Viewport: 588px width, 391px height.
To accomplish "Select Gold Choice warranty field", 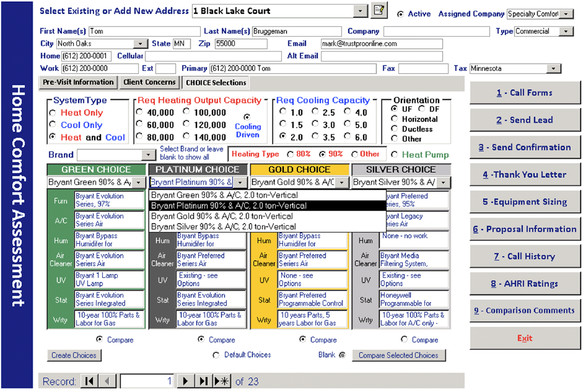I will point(312,319).
